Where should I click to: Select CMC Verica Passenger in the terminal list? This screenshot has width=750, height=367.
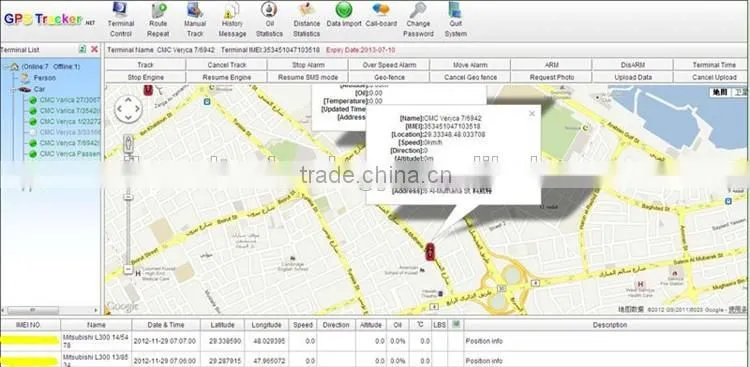tap(70, 154)
